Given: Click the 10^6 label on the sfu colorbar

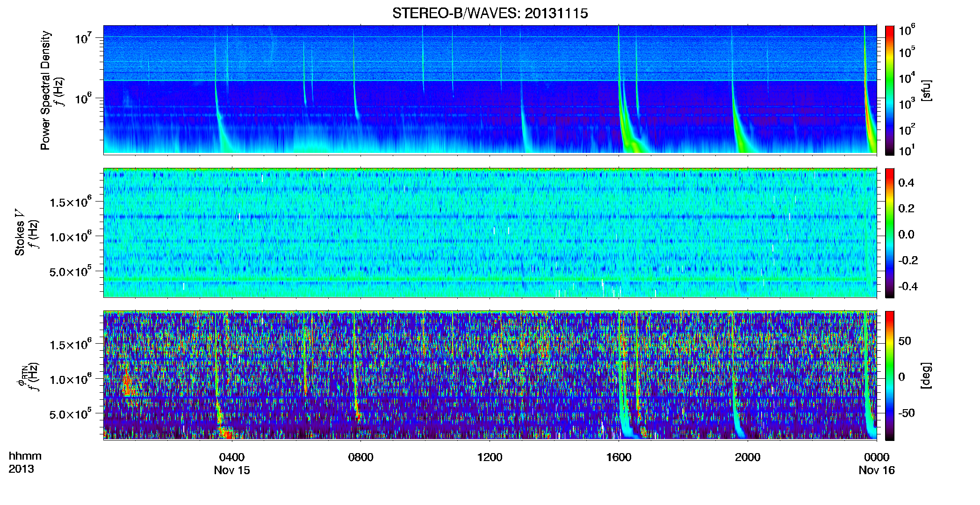Looking at the screenshot, I should (x=907, y=30).
